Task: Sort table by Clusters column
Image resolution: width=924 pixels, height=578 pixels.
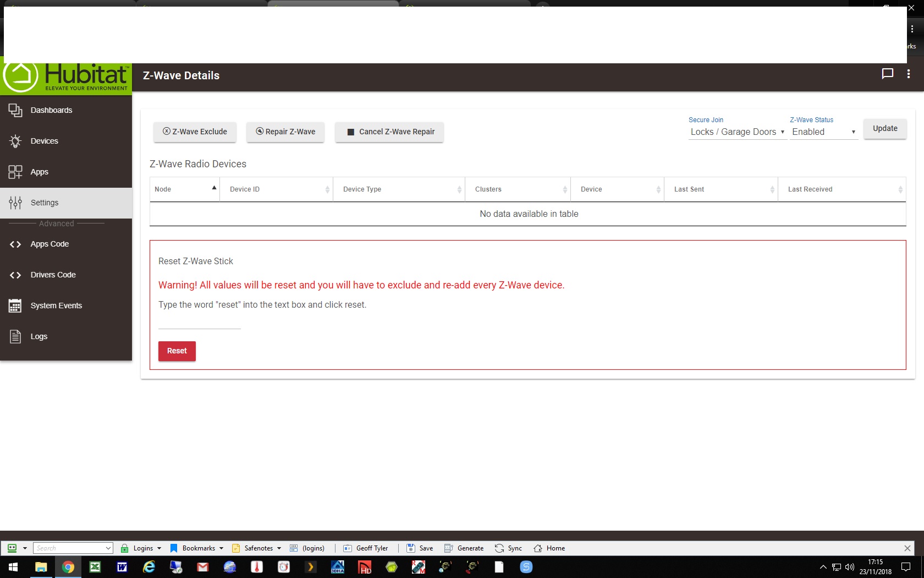Action: tap(518, 189)
